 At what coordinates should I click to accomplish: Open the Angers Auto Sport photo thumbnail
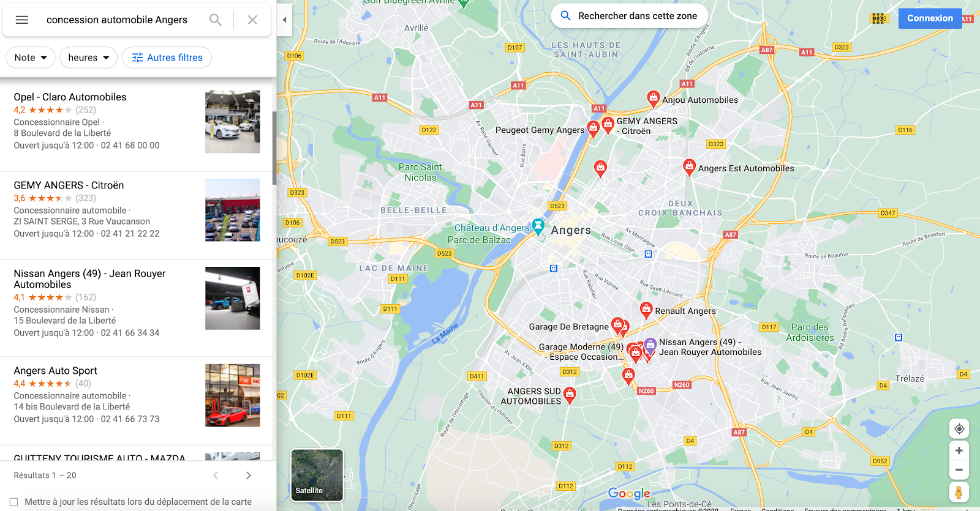(x=232, y=395)
